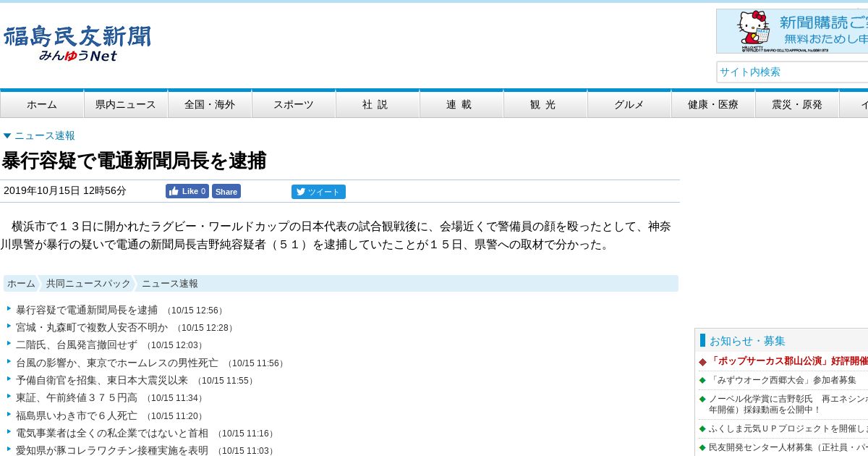The width and height of the screenshot is (868, 456).
Task: Open the 民友開発センター人材募集 notice
Action: [788, 447]
